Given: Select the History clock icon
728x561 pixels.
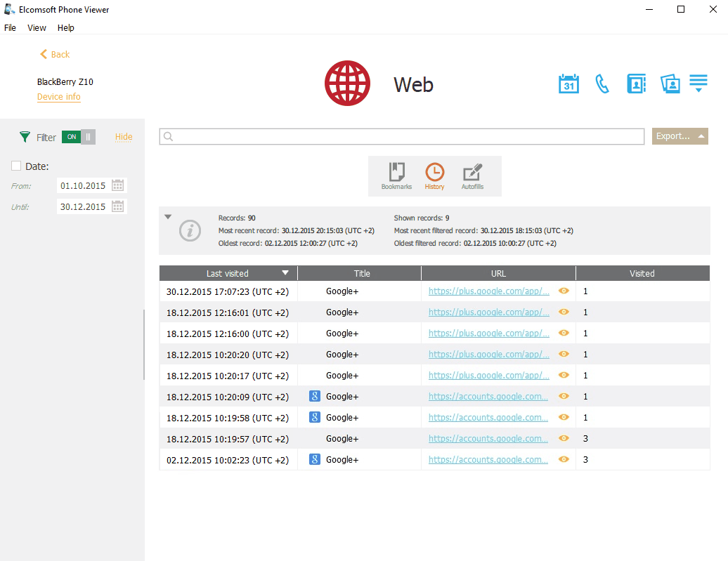Looking at the screenshot, I should 434,176.
